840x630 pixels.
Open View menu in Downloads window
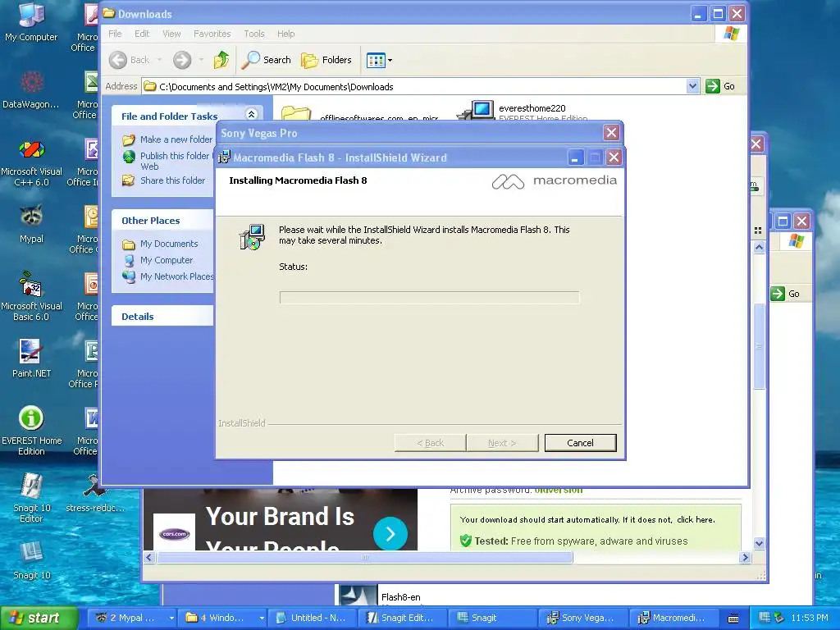click(171, 34)
